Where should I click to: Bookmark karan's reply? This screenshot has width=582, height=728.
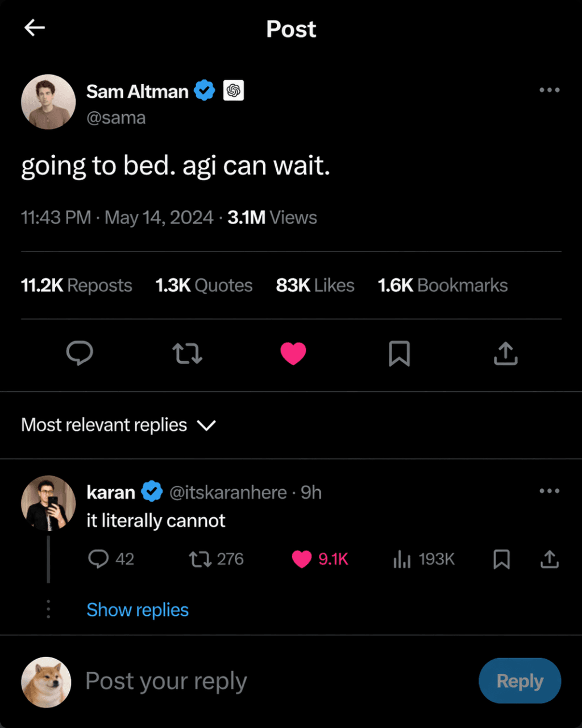pos(501,559)
